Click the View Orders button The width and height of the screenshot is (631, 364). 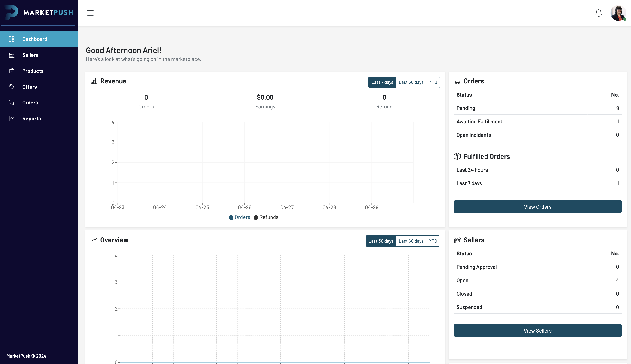[x=537, y=207]
